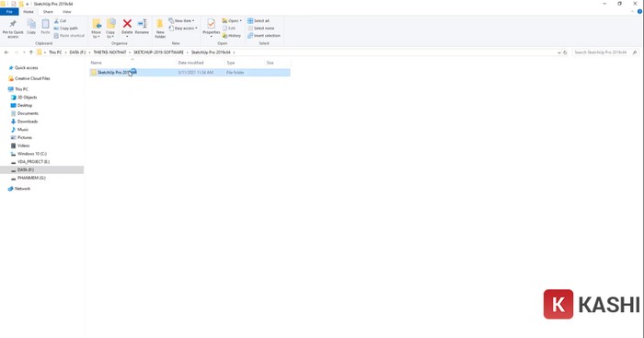Open 3D Objects in sidebar
644x338 pixels.
[x=27, y=98]
